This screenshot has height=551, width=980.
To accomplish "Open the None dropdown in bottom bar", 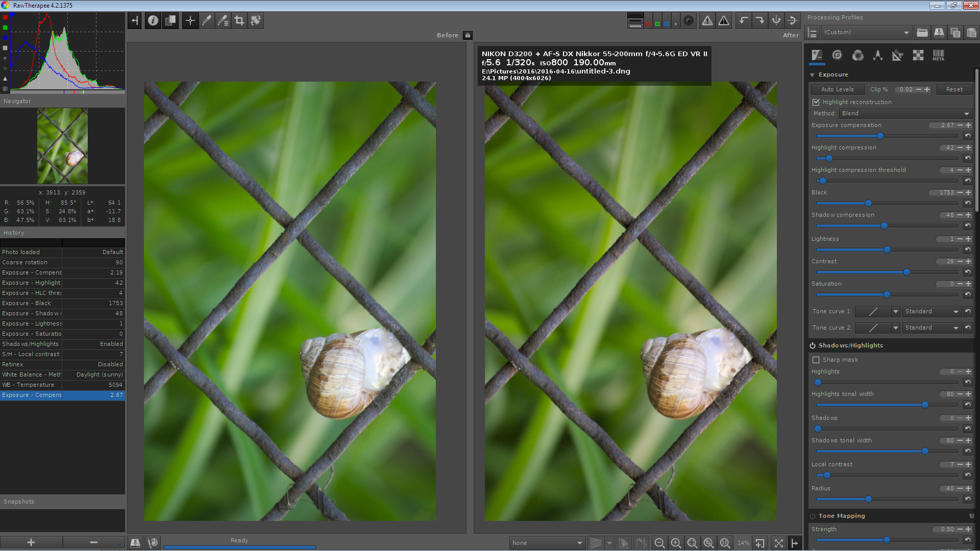I will coord(547,543).
